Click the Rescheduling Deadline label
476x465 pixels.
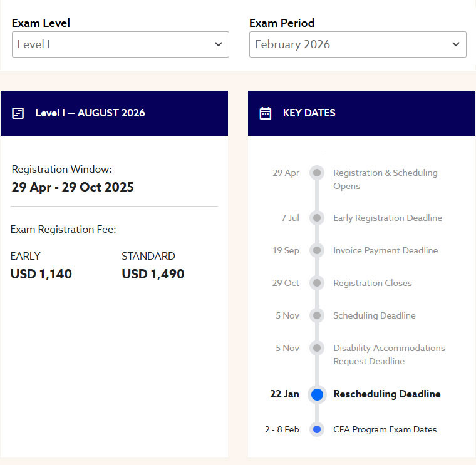[x=386, y=394]
